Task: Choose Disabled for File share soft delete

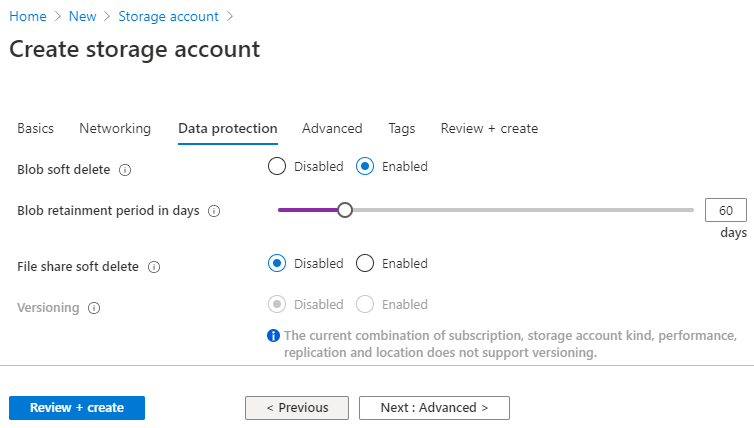Action: (x=277, y=263)
